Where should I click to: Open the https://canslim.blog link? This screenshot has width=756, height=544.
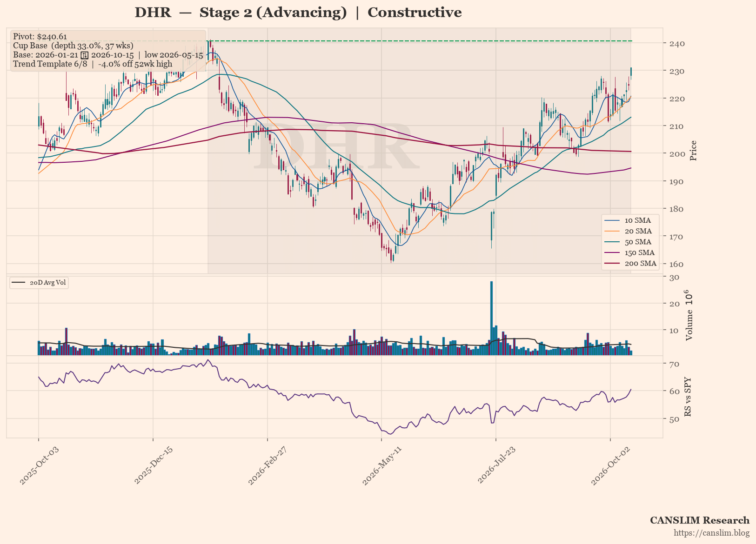point(712,533)
